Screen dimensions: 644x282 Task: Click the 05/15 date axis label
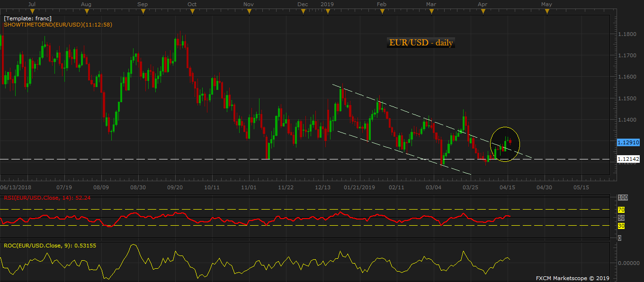click(x=581, y=187)
